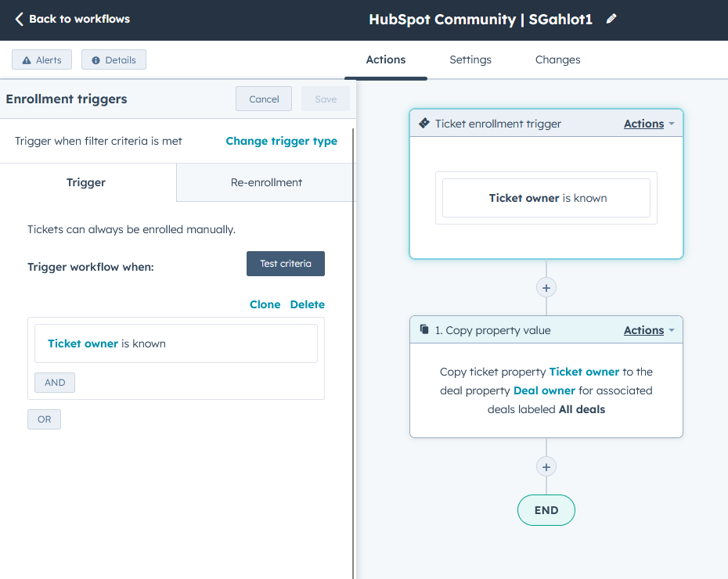Open the Changes tab
The image size is (728, 579).
557,59
